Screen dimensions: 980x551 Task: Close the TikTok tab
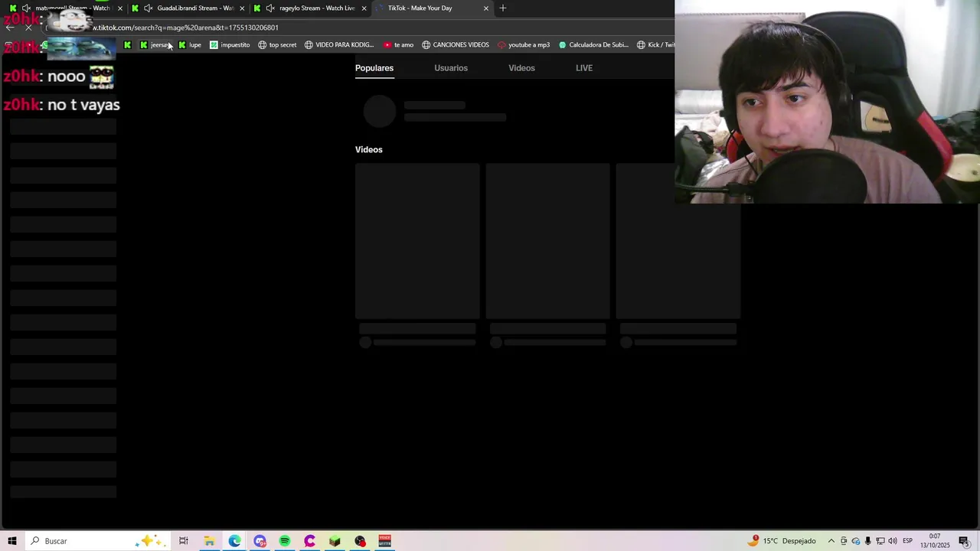click(x=485, y=8)
